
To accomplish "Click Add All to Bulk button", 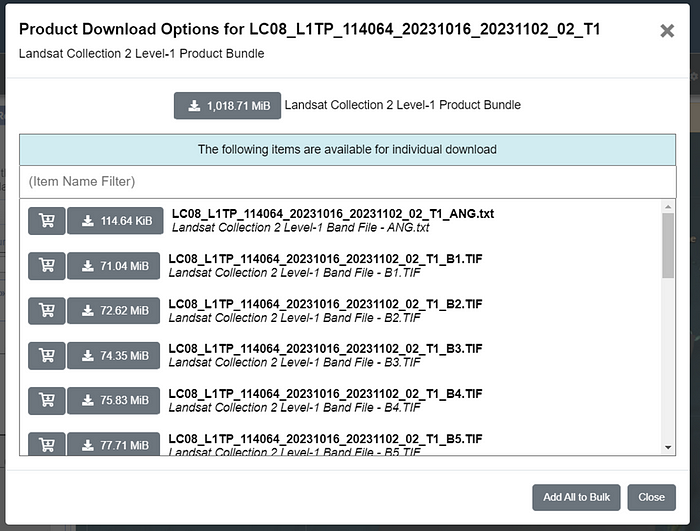I will pyautogui.click(x=576, y=497).
